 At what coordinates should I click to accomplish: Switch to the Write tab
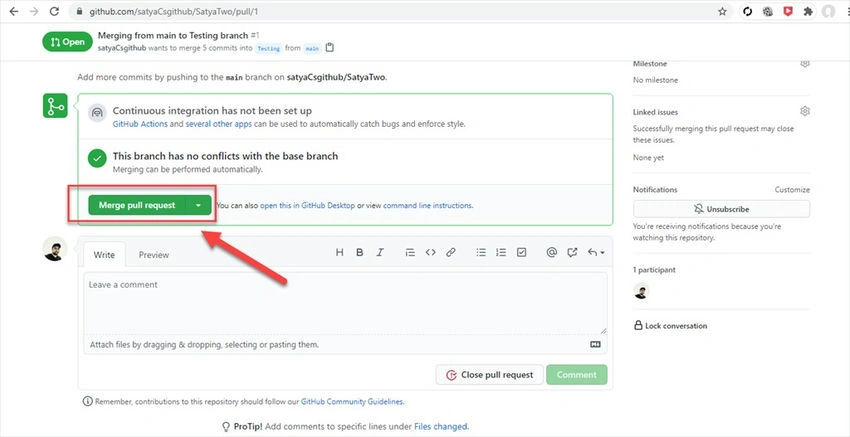click(104, 255)
